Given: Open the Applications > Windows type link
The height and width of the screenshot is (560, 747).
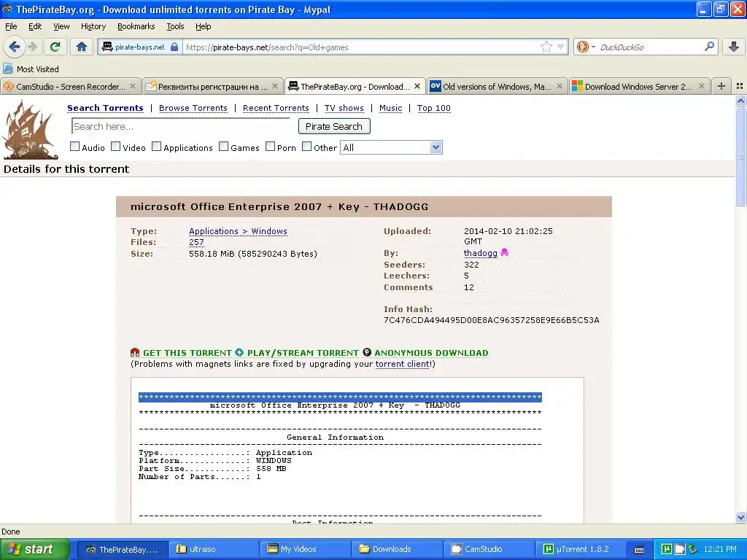Looking at the screenshot, I should (238, 231).
